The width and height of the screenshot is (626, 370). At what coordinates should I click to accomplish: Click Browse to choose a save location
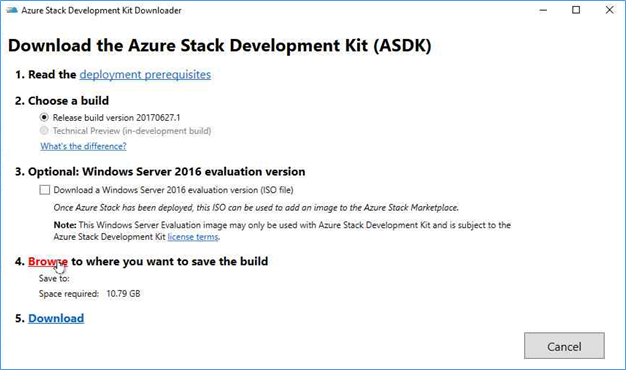point(48,261)
